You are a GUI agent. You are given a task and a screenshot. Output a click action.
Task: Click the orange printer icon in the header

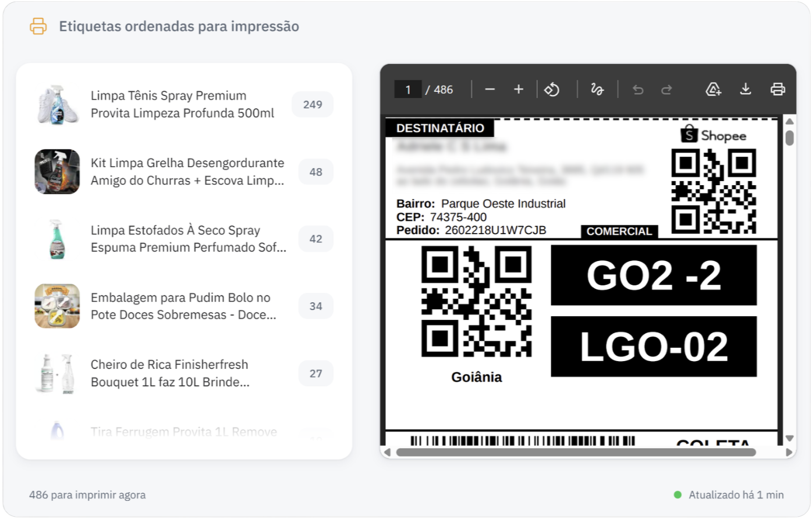pyautogui.click(x=38, y=26)
